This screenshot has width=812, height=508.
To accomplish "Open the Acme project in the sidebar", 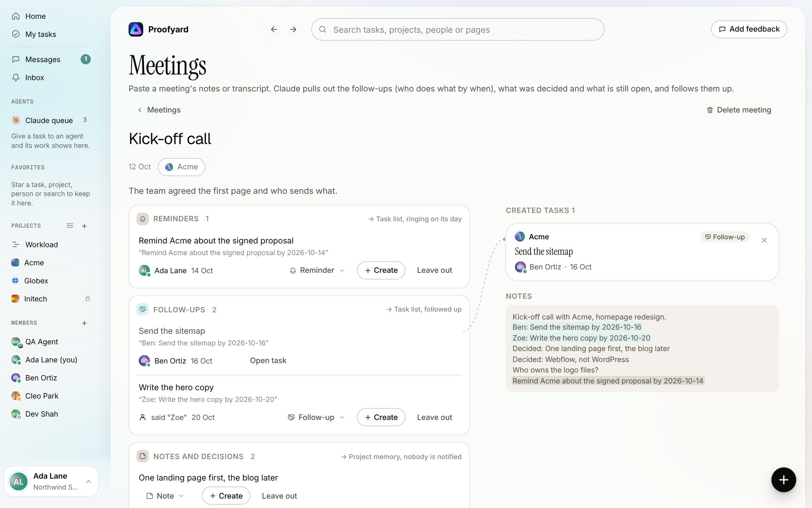I will [51, 263].
